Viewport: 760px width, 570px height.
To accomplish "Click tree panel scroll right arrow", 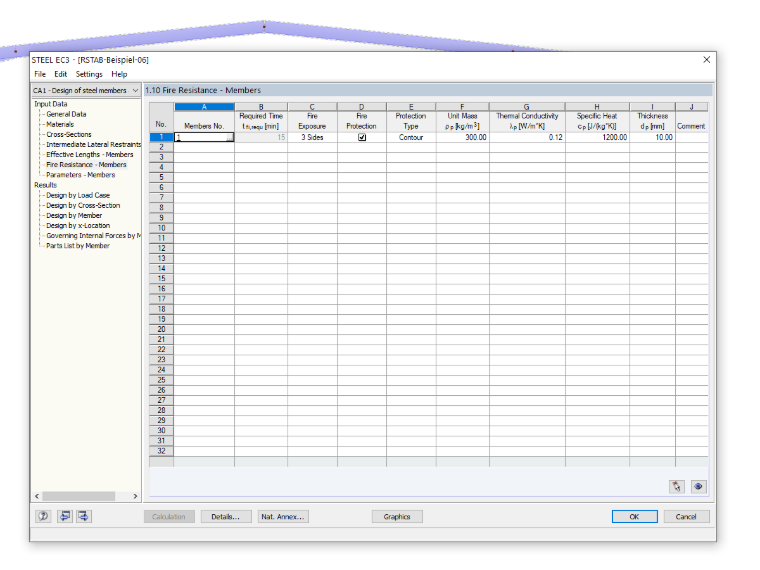I will [x=135, y=496].
